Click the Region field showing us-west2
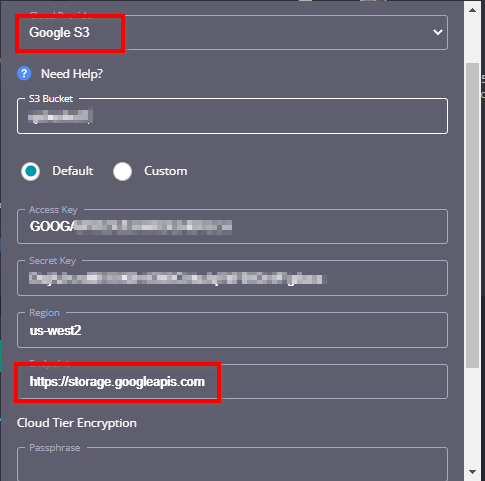The image size is (485, 481). 232,330
